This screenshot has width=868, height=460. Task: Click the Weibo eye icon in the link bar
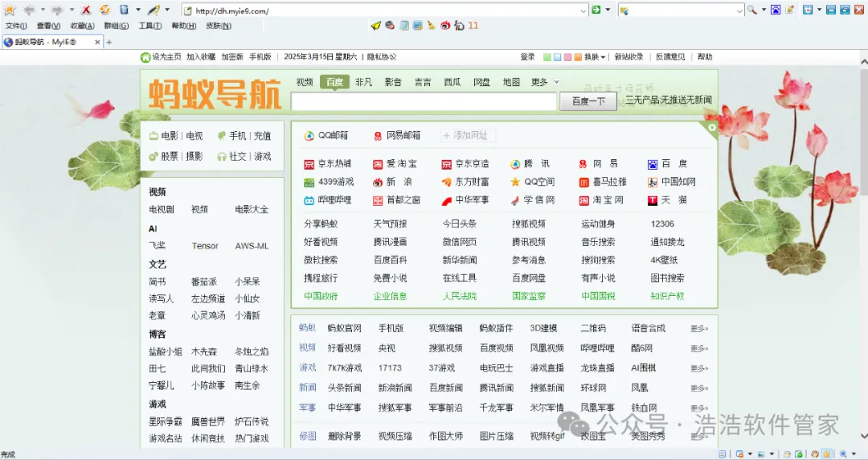click(445, 26)
